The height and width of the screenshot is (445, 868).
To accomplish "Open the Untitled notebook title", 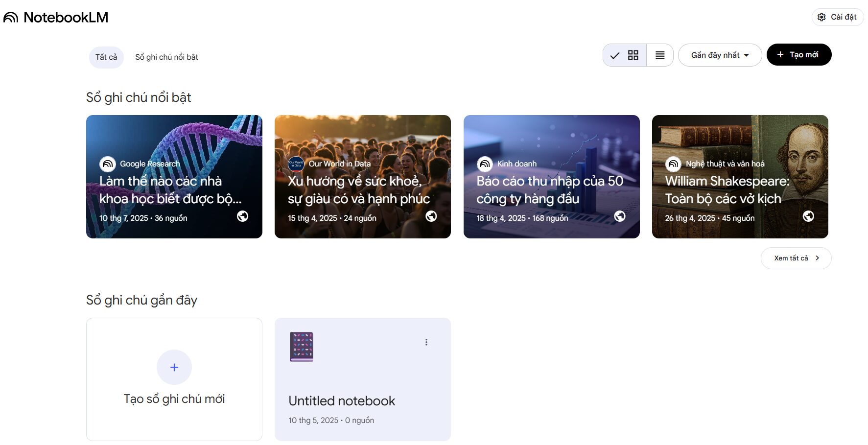I will (342, 401).
